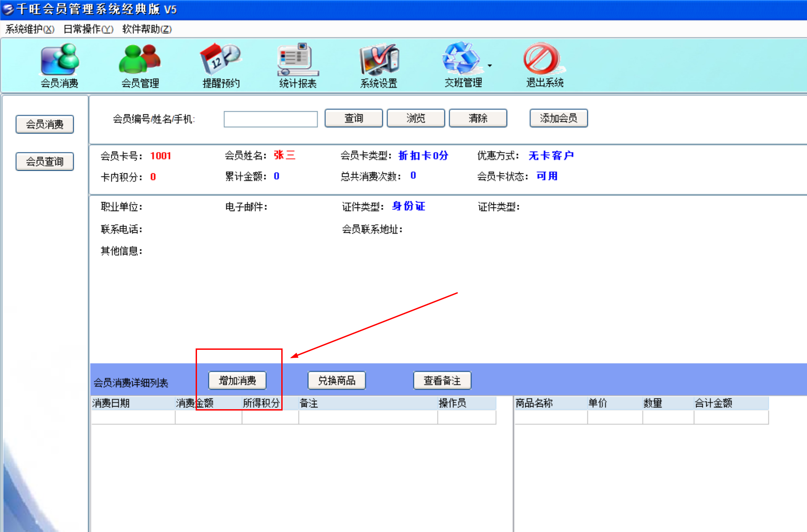Click the app logo in title bar

[x=8, y=9]
